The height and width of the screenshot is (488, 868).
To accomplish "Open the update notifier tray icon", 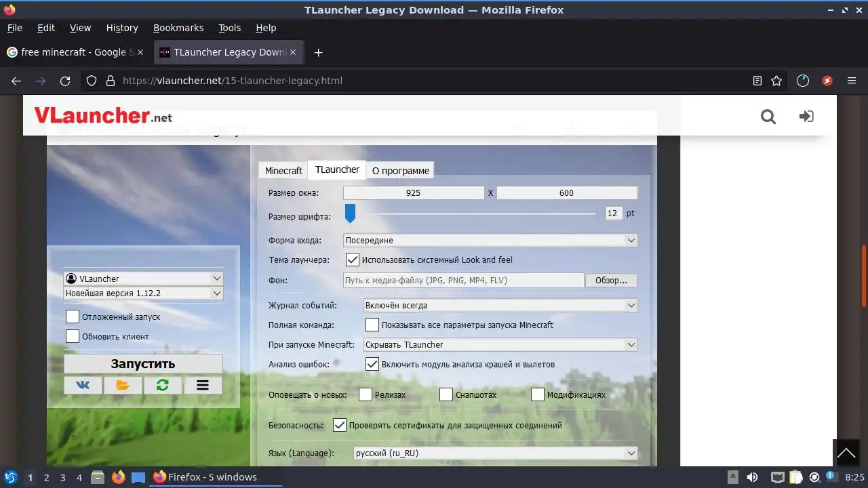I will [832, 477].
